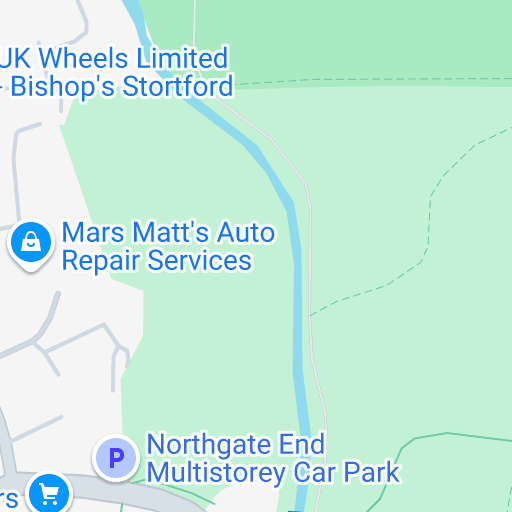Select the purple parking P icon

[x=116, y=458]
